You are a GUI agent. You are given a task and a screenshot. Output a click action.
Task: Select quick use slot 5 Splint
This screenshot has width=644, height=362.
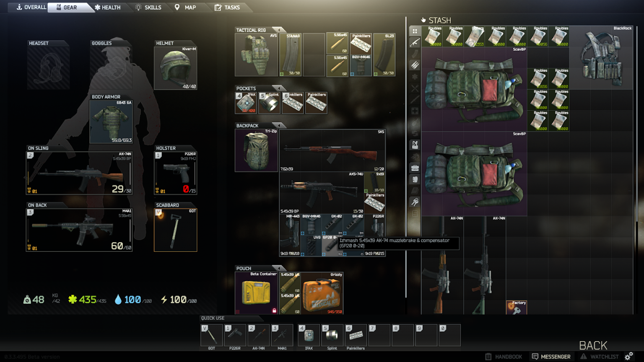tap(332, 335)
